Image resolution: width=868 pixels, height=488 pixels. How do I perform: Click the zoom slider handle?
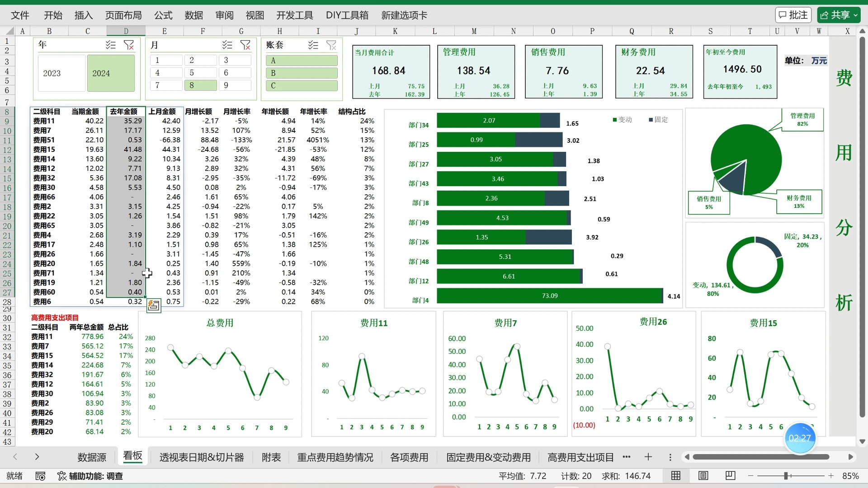coord(786,476)
